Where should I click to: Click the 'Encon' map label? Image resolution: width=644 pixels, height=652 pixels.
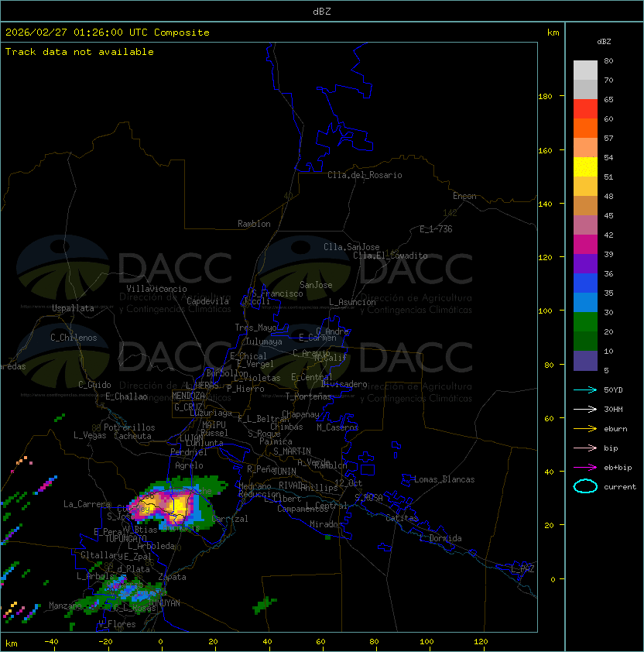click(464, 196)
